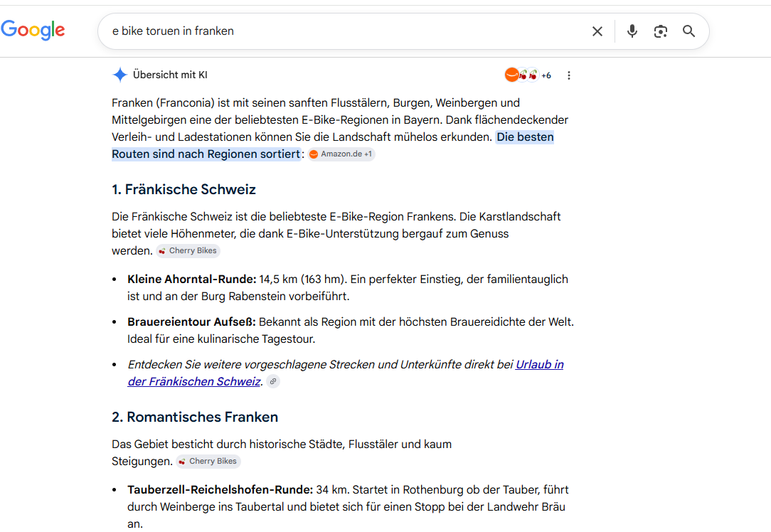The width and height of the screenshot is (771, 532).
Task: Click Cherry Bikes chip under Fränkische Schweiz
Action: (188, 251)
